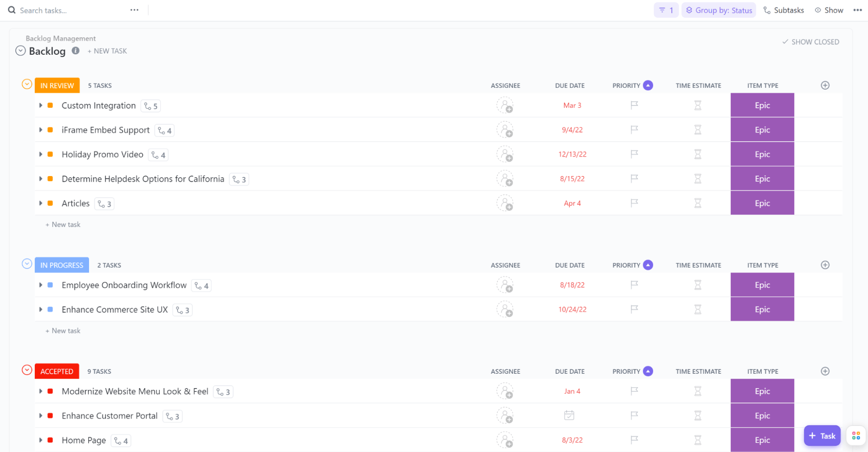Expand the Employee Onboarding Workflow task

pos(41,285)
